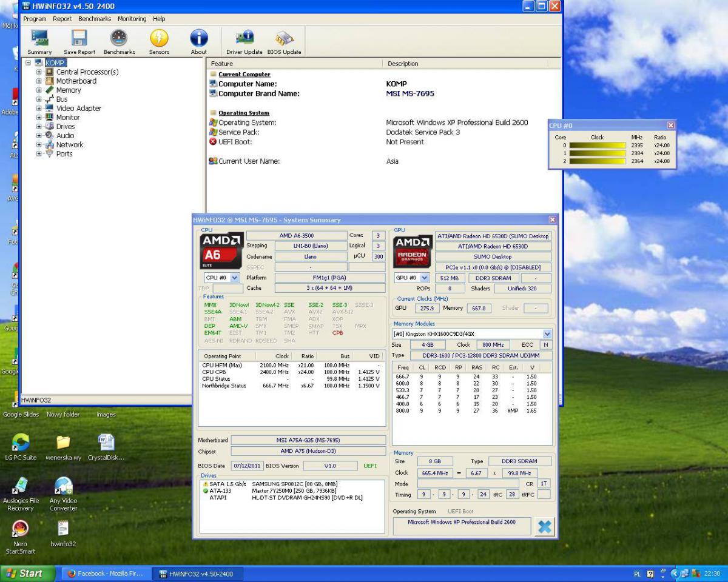Collapse the KOMP root node
The height and width of the screenshot is (582, 728).
28,63
